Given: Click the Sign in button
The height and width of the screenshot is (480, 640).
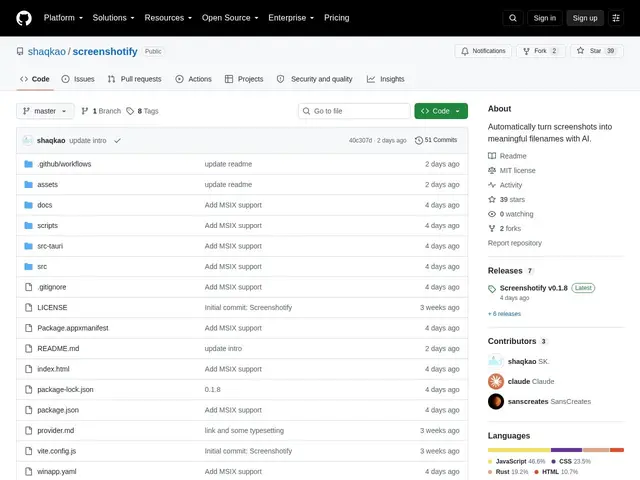Looking at the screenshot, I should point(544,18).
